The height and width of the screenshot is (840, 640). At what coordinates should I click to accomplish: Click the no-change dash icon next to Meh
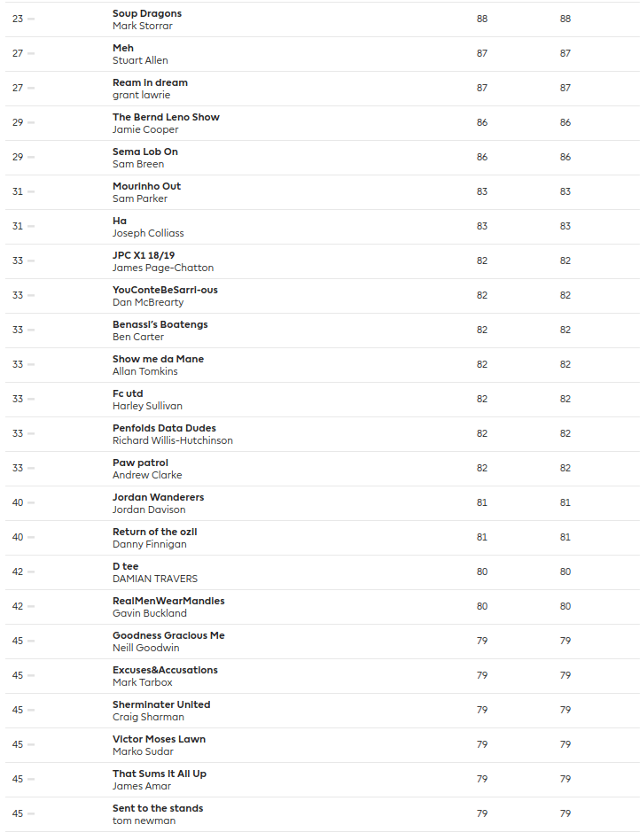coord(31,53)
